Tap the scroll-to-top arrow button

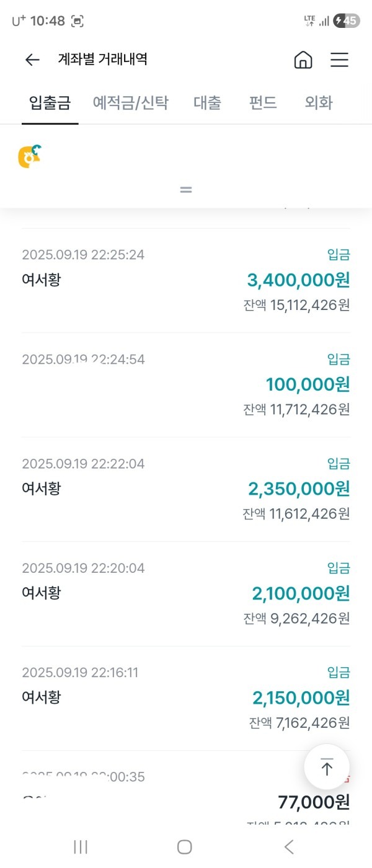point(327,767)
